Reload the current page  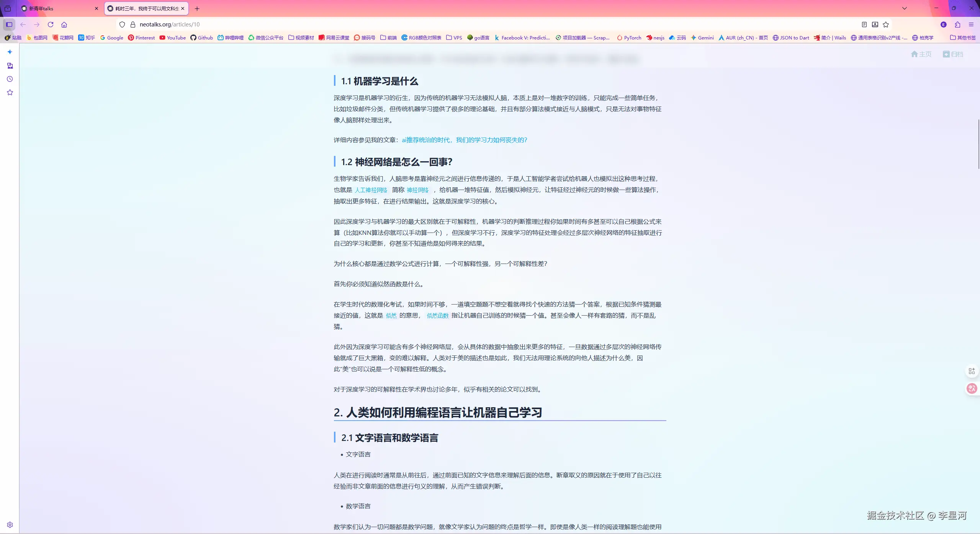pyautogui.click(x=51, y=25)
